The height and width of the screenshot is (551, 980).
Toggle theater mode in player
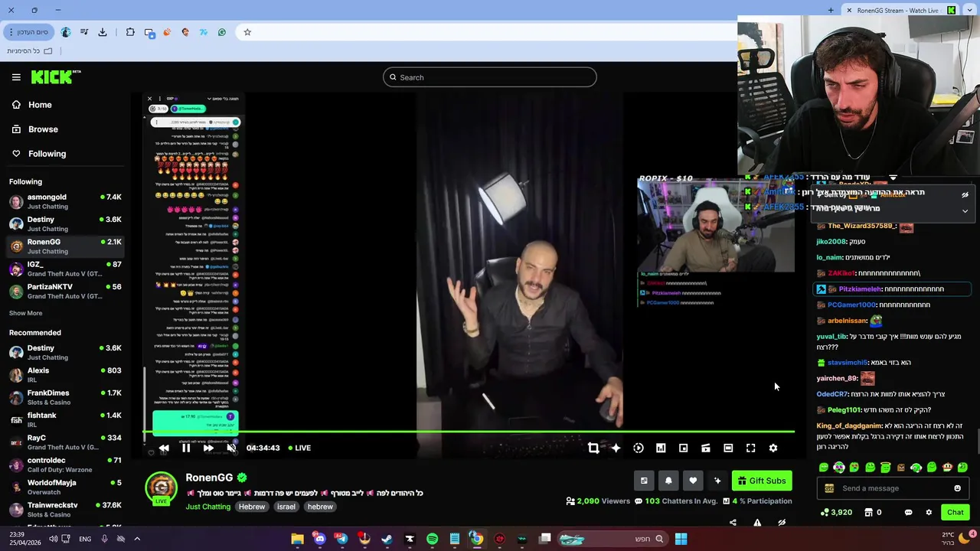(x=728, y=448)
